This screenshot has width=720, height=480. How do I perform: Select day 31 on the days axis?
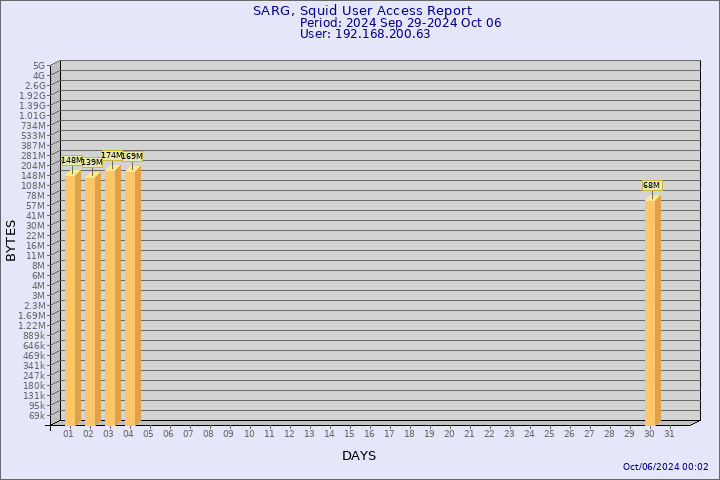coord(669,433)
